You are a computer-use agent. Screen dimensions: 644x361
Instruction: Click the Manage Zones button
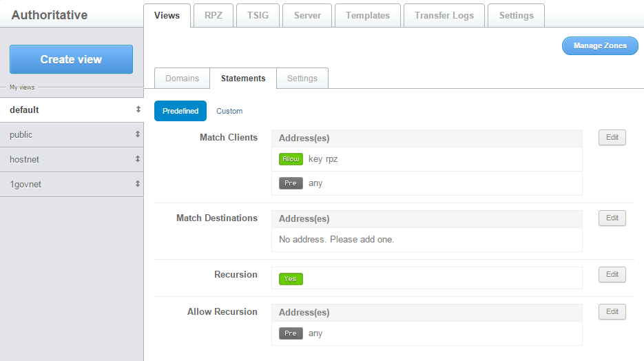[x=600, y=46]
